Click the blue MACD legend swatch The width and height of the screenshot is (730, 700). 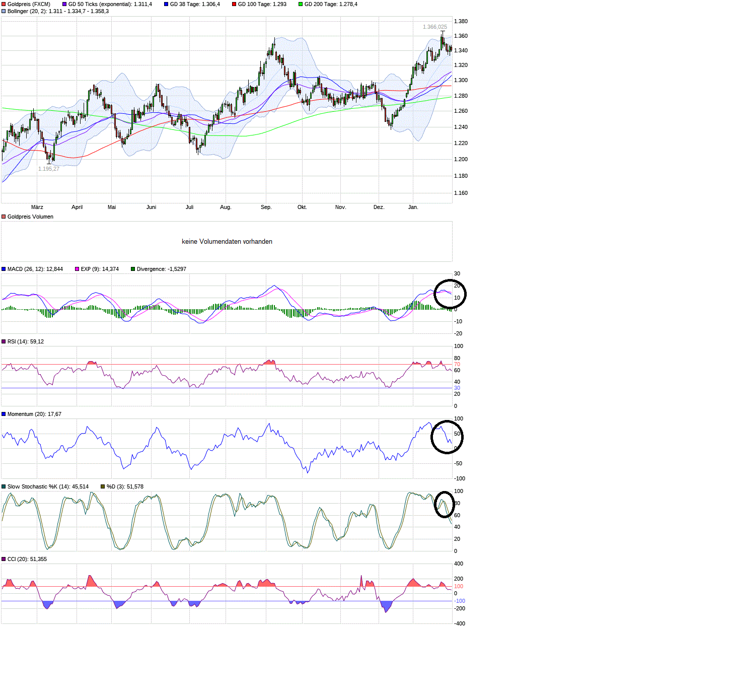click(x=4, y=269)
